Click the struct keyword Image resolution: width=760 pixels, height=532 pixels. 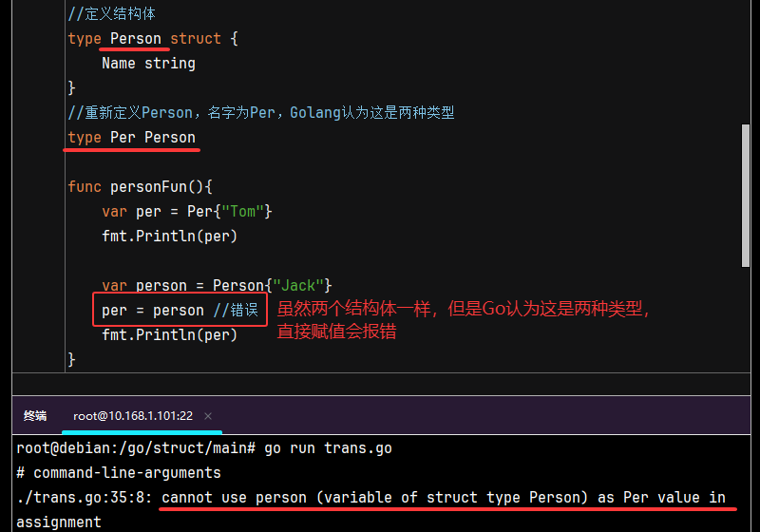tap(196, 39)
